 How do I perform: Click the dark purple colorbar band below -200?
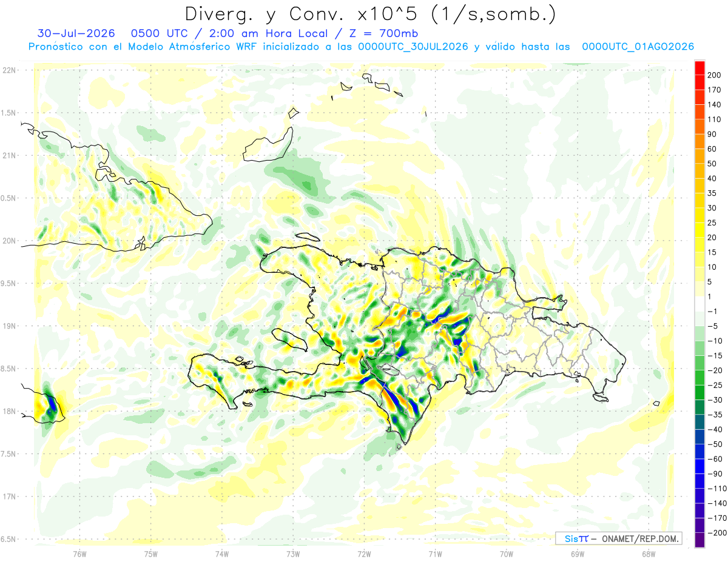[x=699, y=540]
